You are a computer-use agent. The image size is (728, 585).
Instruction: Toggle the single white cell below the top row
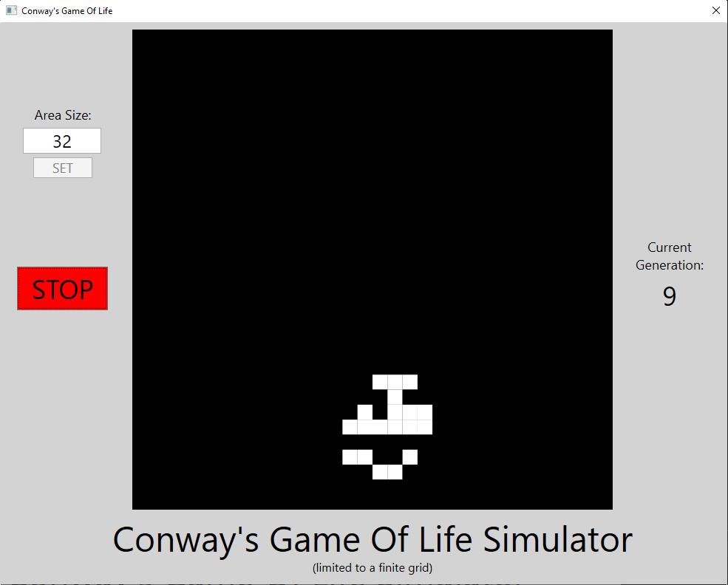[x=395, y=397]
